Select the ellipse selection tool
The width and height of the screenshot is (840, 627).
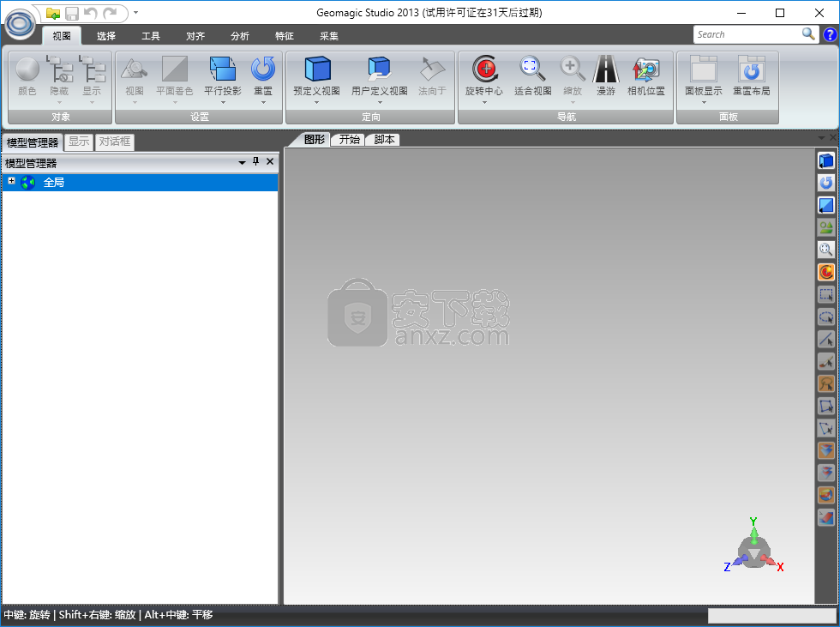[x=826, y=317]
